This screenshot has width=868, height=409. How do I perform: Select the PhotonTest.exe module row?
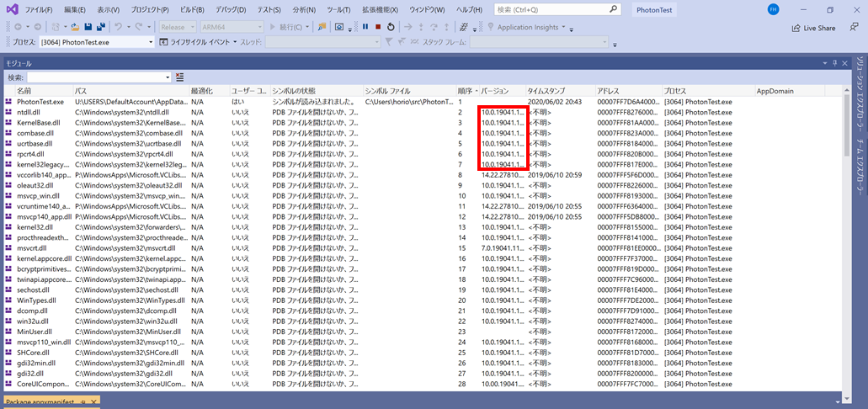coord(423,102)
